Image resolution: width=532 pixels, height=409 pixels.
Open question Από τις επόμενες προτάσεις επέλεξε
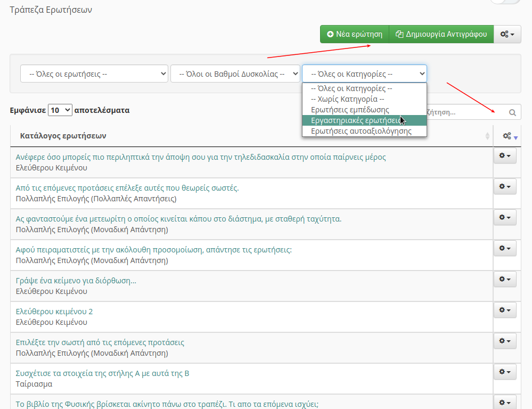127,188
